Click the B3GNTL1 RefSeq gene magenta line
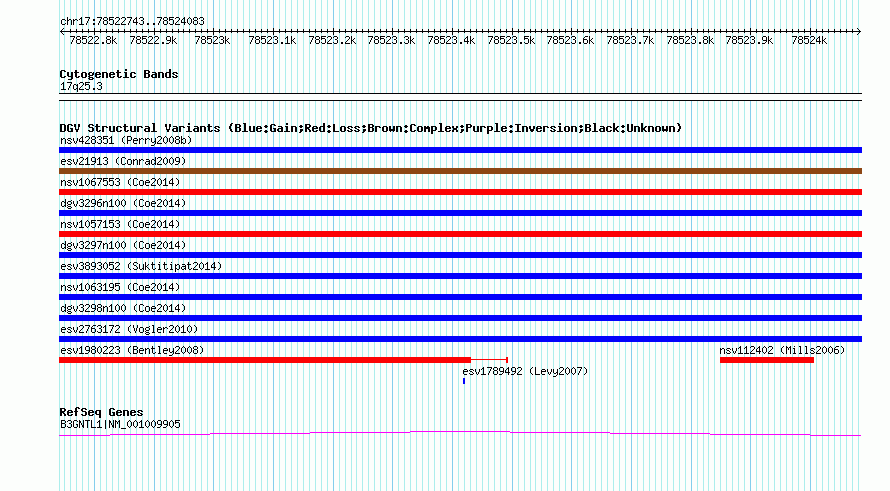 (x=460, y=434)
